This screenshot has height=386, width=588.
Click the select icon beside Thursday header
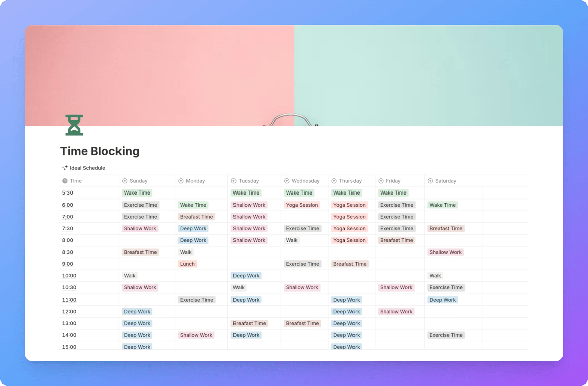click(x=334, y=181)
